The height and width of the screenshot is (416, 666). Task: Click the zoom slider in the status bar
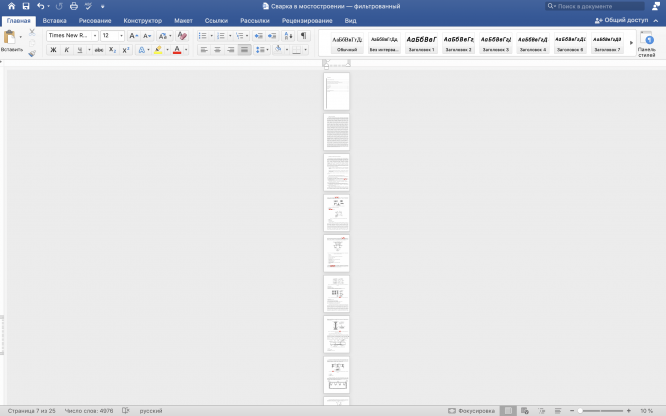point(601,410)
